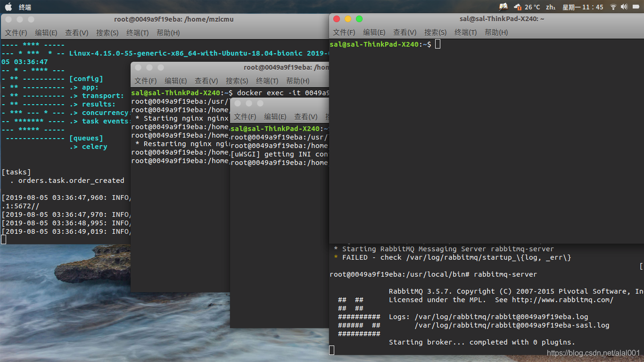Open 终端(T) menu in sal@sal-ThinkPad-X240 window
The width and height of the screenshot is (644, 362).
[x=466, y=32]
